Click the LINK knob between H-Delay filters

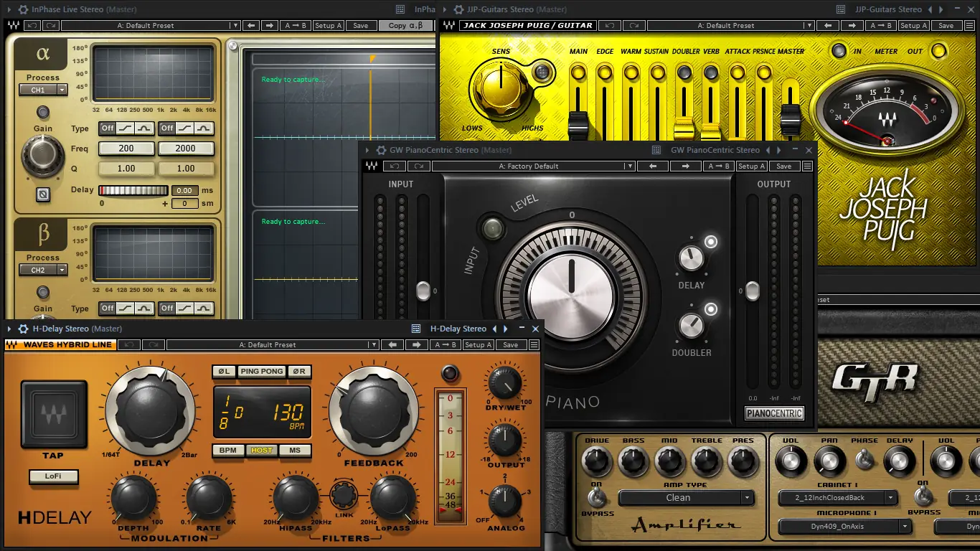[344, 495]
